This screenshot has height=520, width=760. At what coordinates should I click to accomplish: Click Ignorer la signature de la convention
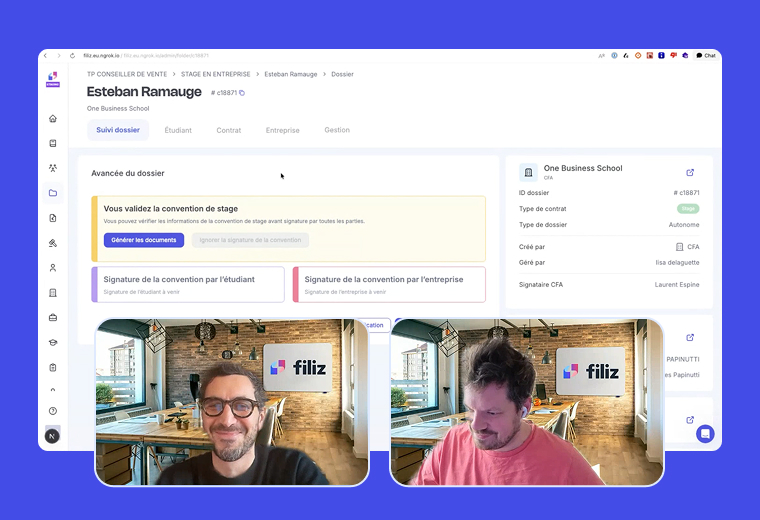(250, 240)
